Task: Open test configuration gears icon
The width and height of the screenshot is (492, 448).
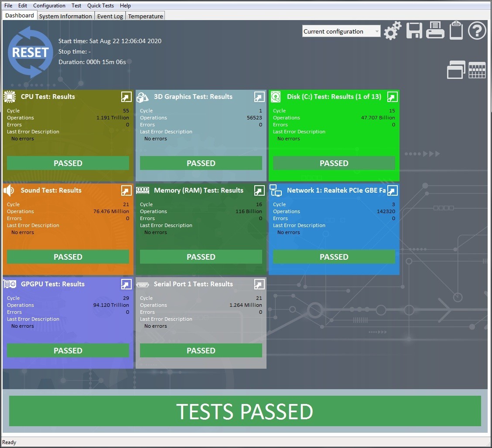Action: tap(392, 31)
